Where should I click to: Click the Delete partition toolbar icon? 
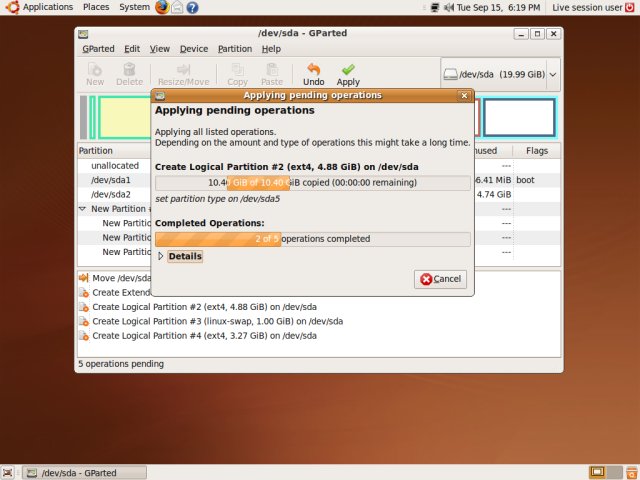[129, 69]
